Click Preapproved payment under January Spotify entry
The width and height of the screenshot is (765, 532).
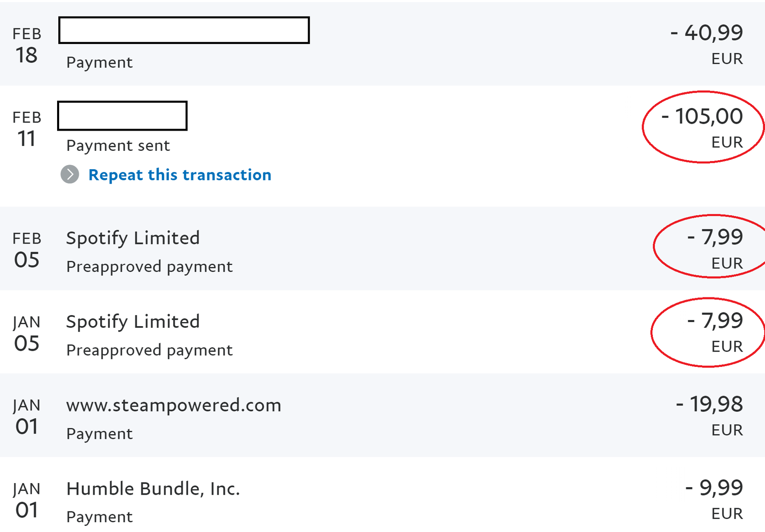[x=149, y=350]
